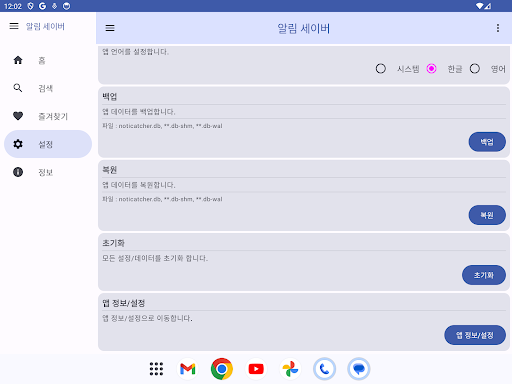The width and height of the screenshot is (512, 384).
Task: Click the restore file list noticatcher.db text
Action: 162,199
